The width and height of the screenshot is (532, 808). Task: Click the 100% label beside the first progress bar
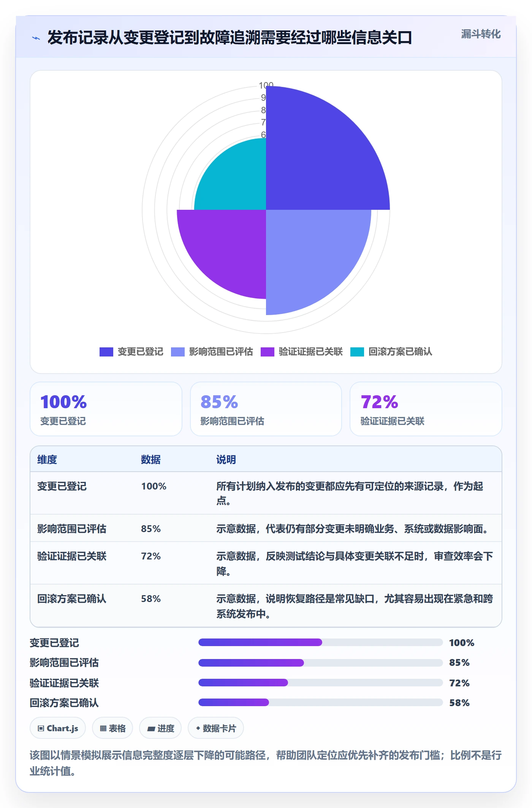click(462, 643)
